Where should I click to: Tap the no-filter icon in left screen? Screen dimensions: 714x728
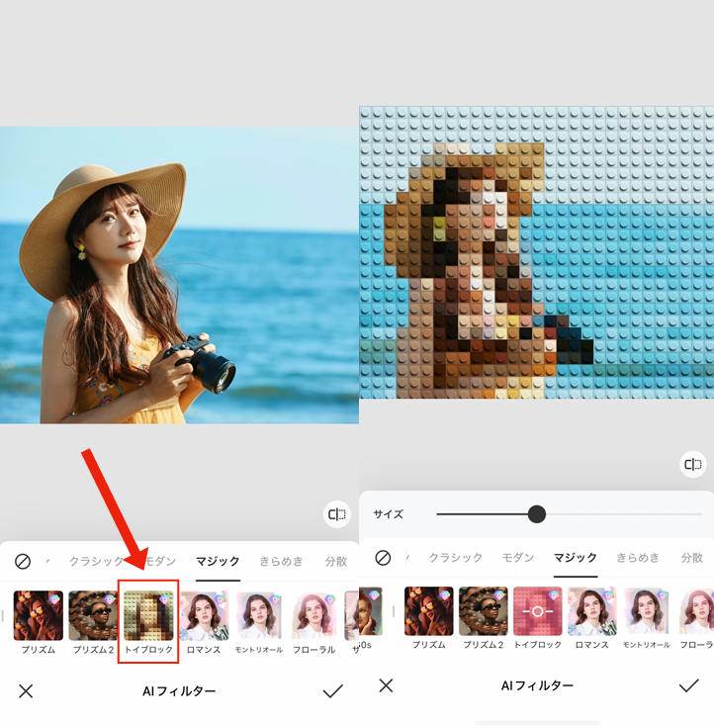[23, 561]
